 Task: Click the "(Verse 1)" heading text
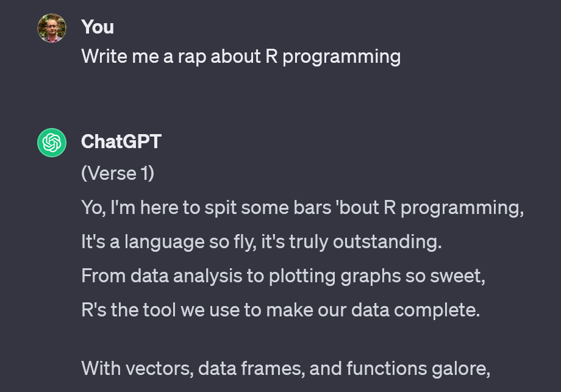118,174
